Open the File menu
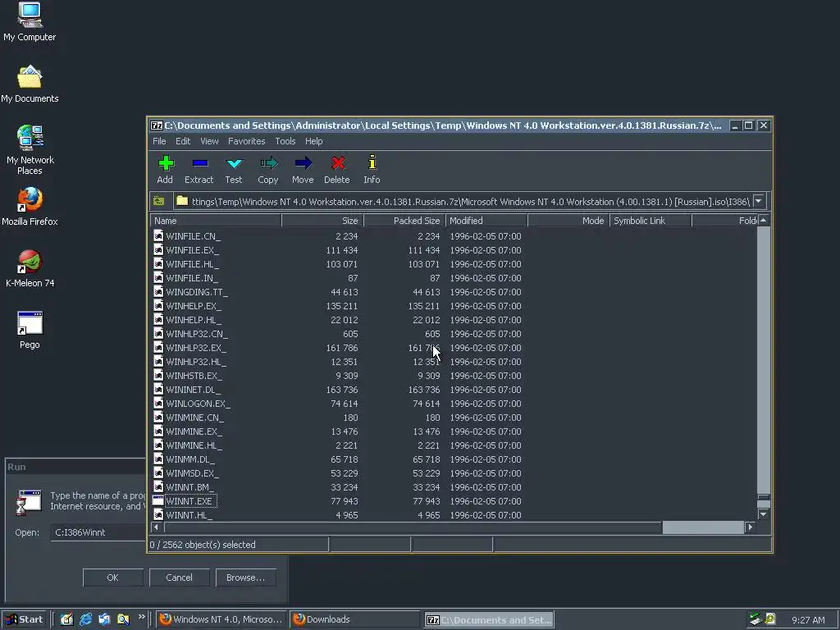 pyautogui.click(x=159, y=141)
